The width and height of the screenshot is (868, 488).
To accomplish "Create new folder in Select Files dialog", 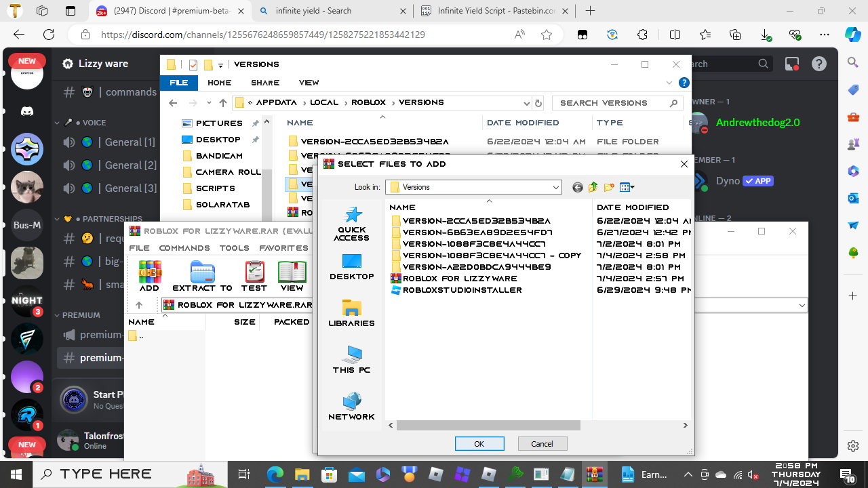I will point(609,187).
